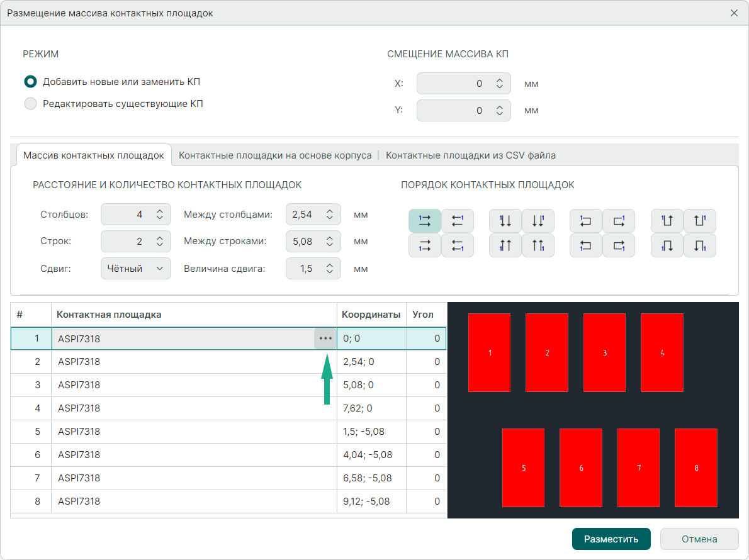Select row order starting top-right, right-to-left
Image resolution: width=749 pixels, height=560 pixels.
(458, 221)
